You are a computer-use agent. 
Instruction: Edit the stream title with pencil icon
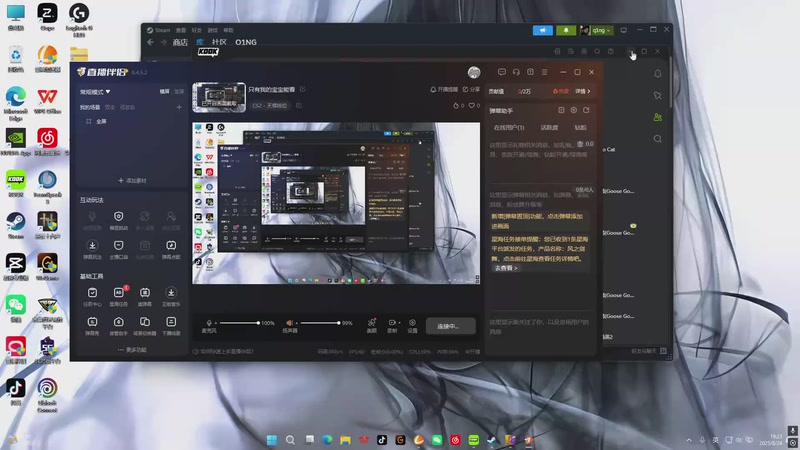click(303, 89)
